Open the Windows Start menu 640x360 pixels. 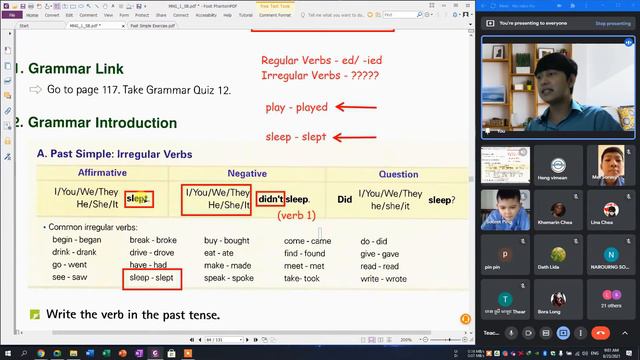[x=8, y=353]
